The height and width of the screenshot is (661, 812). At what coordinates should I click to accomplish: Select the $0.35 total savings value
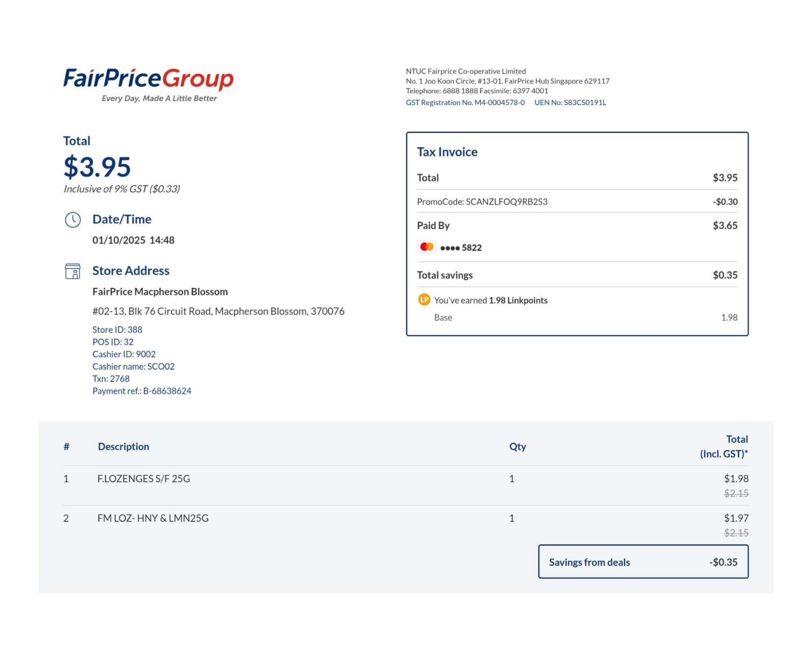pos(725,275)
